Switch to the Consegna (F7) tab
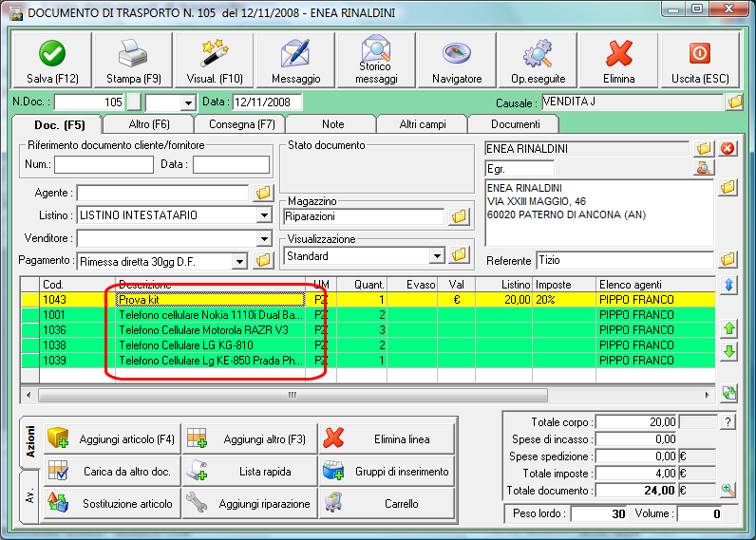Viewport: 756px width, 540px height. point(241,124)
